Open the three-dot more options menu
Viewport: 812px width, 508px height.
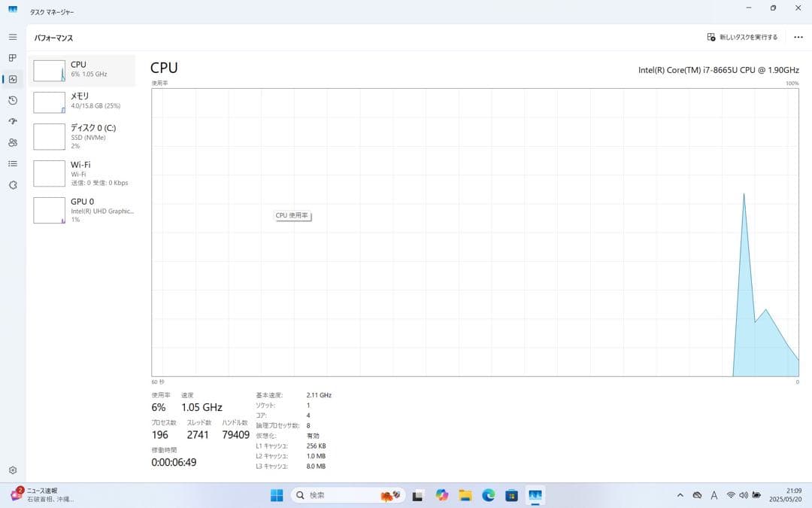click(798, 36)
